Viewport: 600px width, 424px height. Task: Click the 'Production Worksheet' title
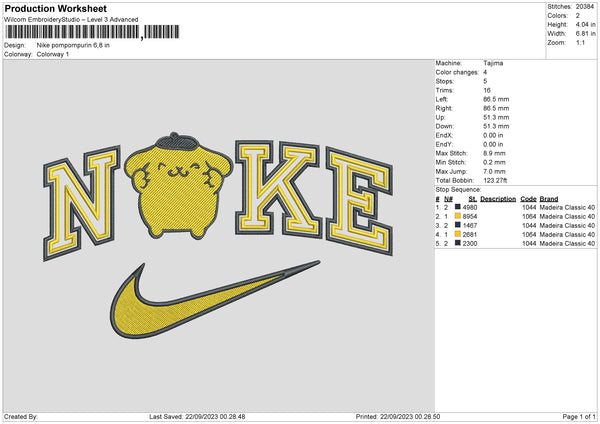click(x=56, y=9)
